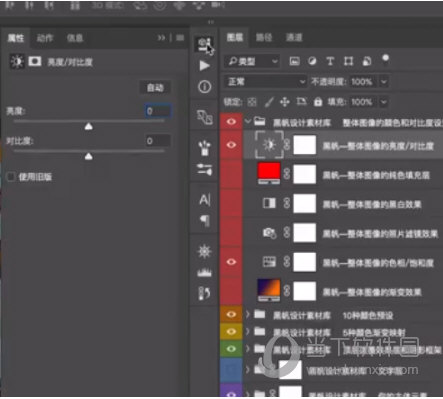Image resolution: width=443 pixels, height=399 pixels.
Task: Open the 类型 layer filter dropdown
Action: coord(252,61)
